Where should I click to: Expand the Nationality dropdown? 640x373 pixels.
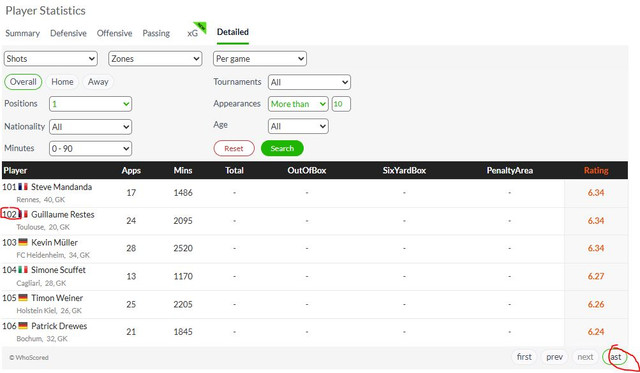click(90, 127)
